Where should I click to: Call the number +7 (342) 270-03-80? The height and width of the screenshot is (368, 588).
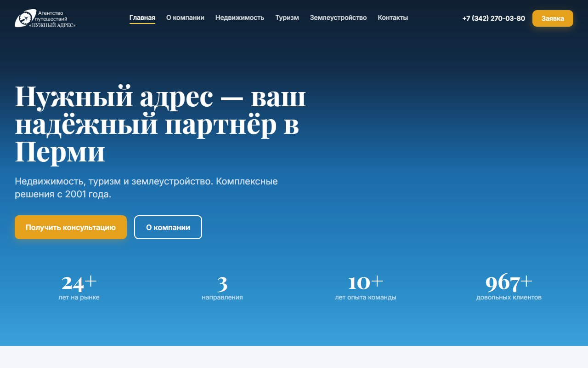point(493,18)
